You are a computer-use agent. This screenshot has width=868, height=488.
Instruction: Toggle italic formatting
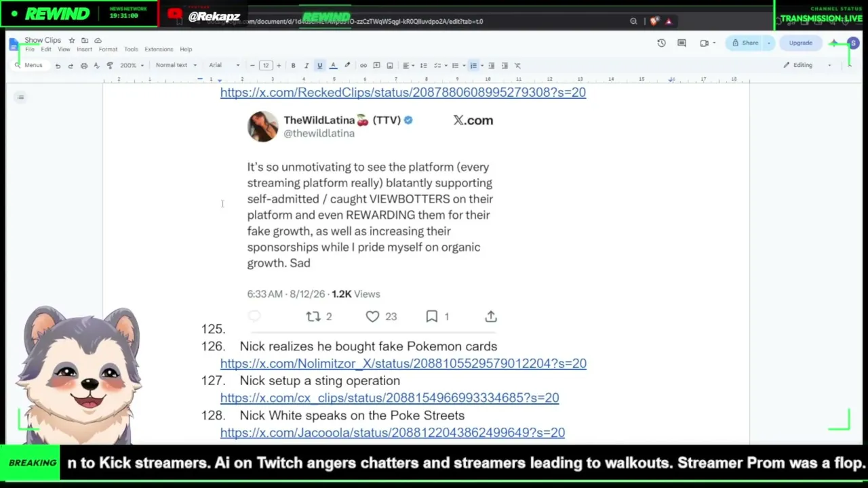coord(307,66)
